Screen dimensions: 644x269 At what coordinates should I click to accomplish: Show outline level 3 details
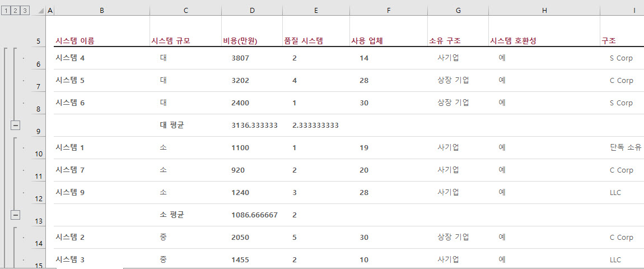click(25, 11)
